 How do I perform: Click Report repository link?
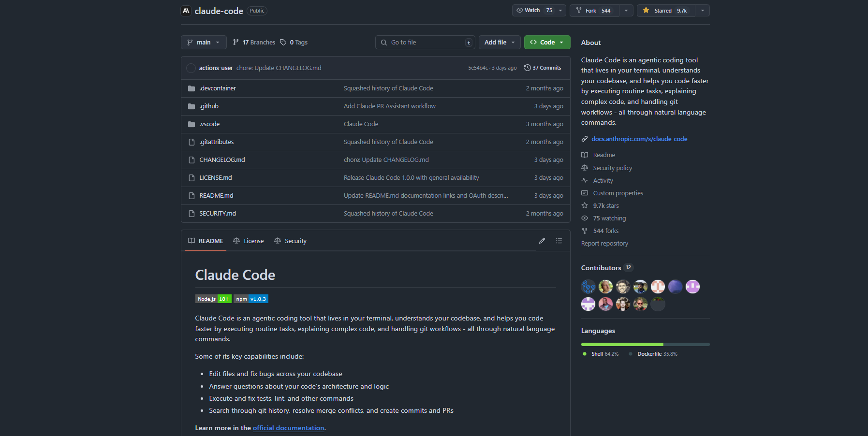pos(604,244)
